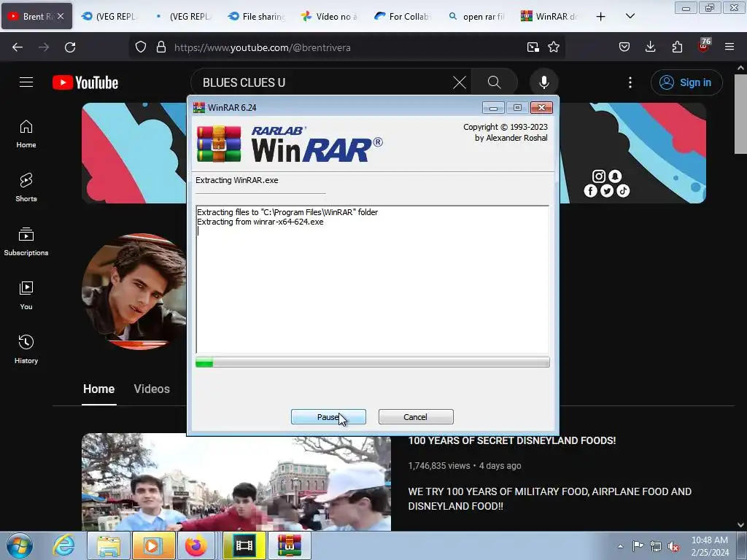This screenshot has width=747, height=560.
Task: Switch to Firefox on taskbar
Action: click(196, 545)
